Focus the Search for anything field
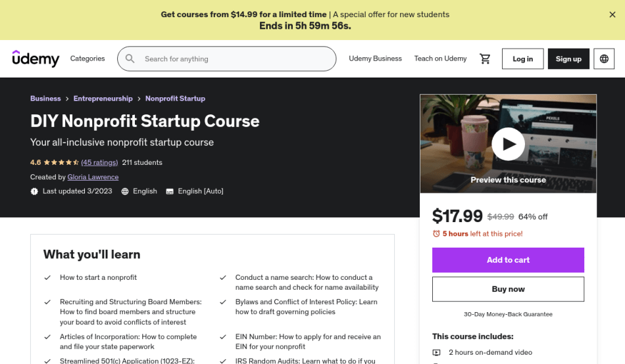This screenshot has height=364, width=625. tap(234, 58)
